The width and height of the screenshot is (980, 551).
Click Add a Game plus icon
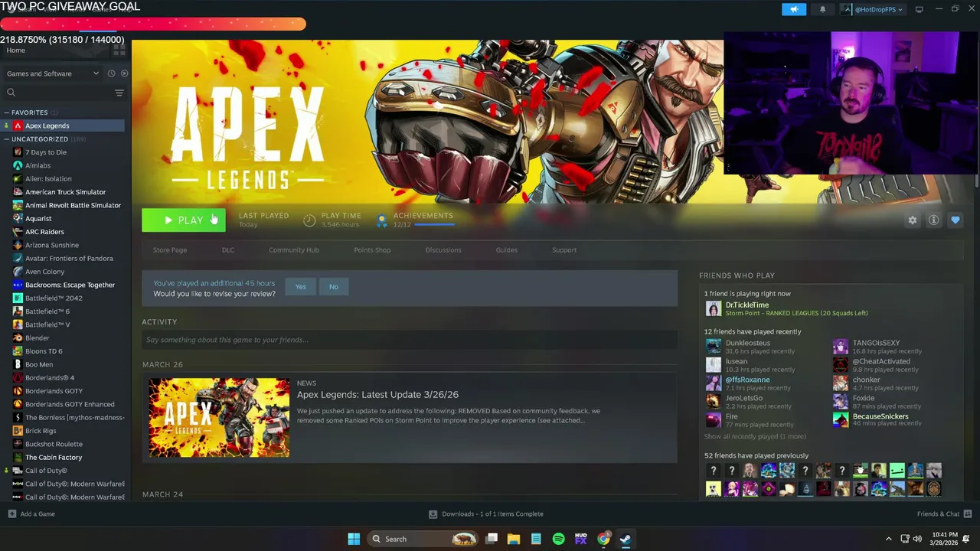click(11, 514)
